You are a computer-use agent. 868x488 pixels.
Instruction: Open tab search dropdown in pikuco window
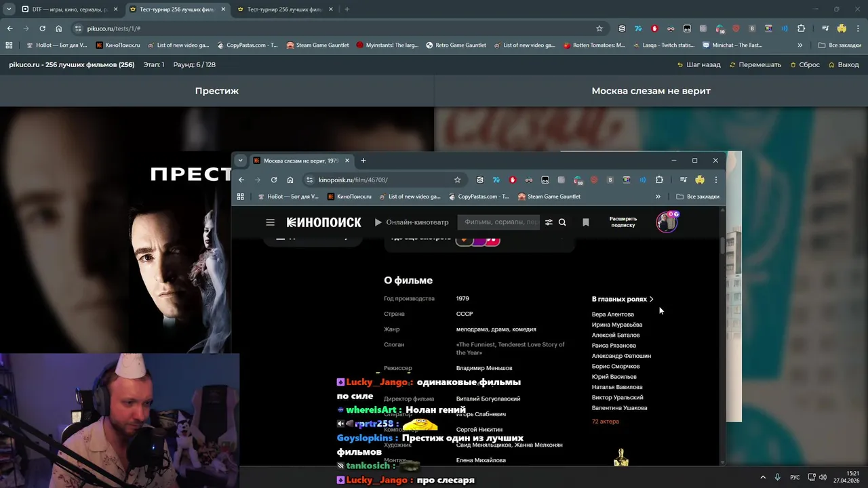(x=9, y=9)
